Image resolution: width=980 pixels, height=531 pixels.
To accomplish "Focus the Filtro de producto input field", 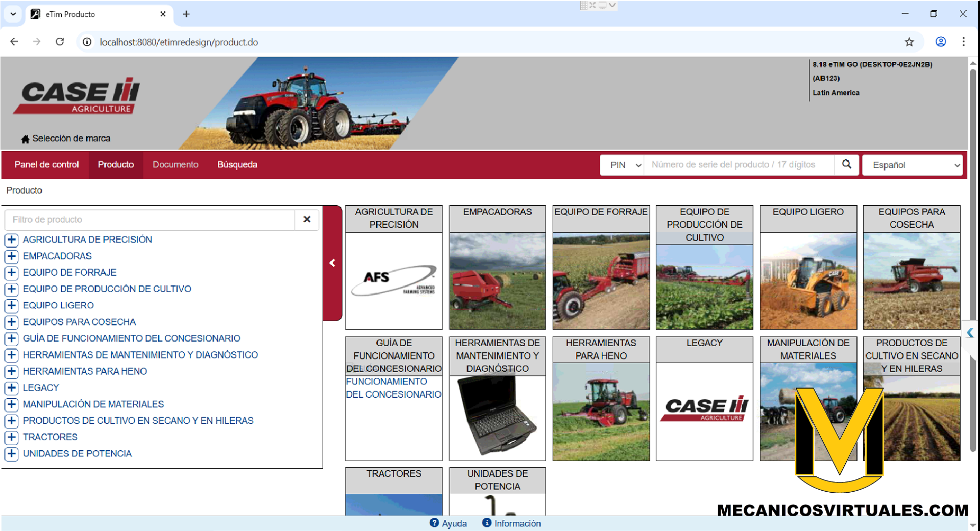I will pyautogui.click(x=150, y=220).
